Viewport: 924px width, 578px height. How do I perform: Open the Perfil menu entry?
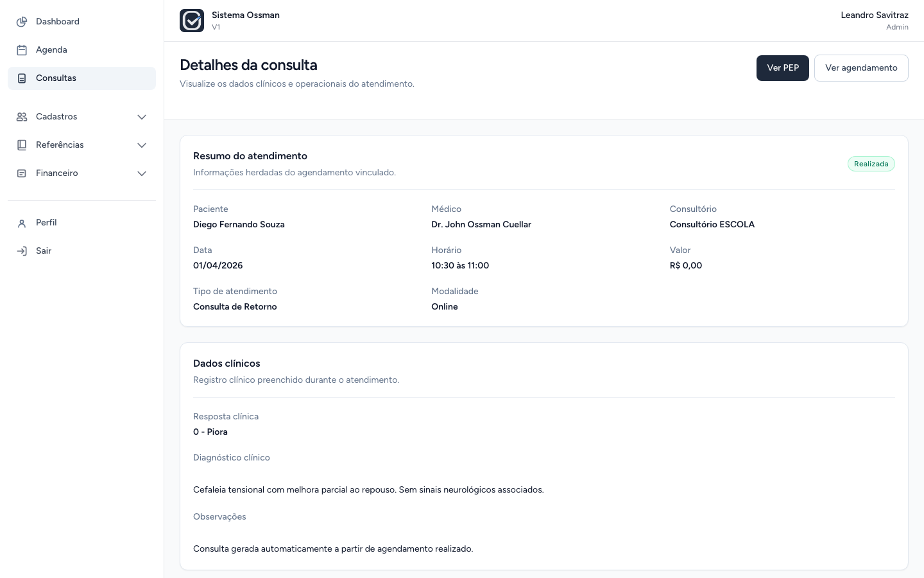pos(81,223)
